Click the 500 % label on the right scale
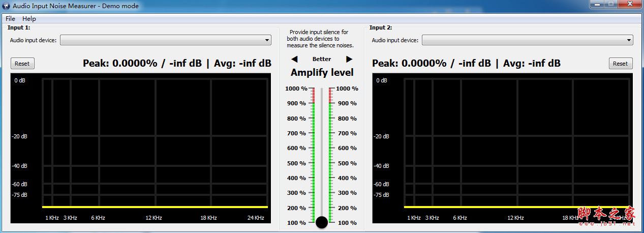Screen dimensions: 644x233 [x=347, y=163]
